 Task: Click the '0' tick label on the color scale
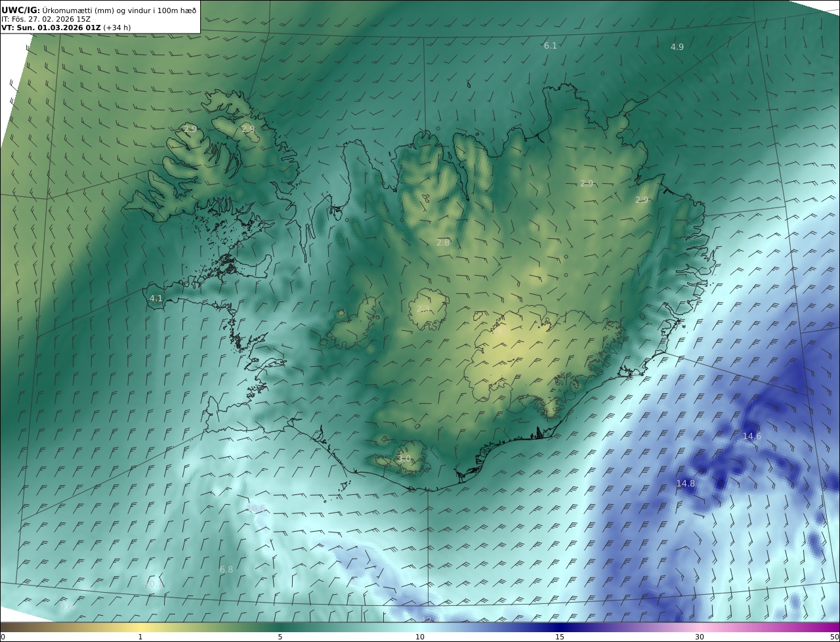pyautogui.click(x=3, y=637)
